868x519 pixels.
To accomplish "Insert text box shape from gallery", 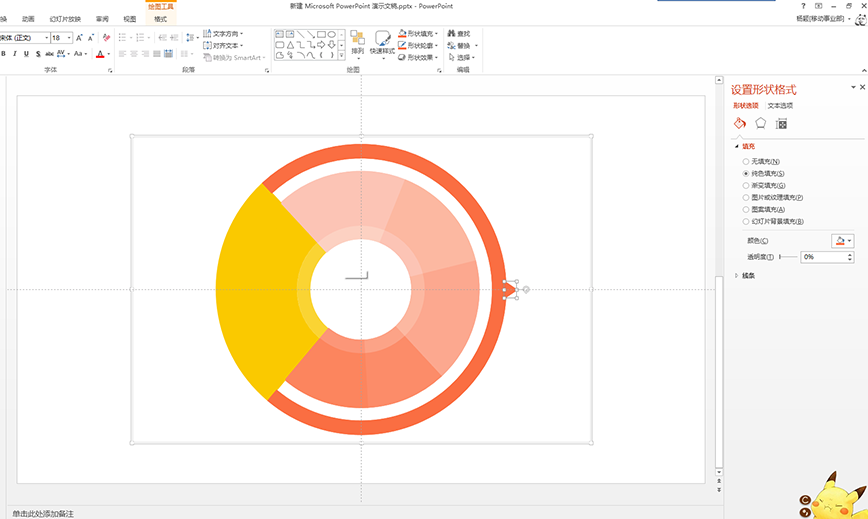I will (280, 34).
